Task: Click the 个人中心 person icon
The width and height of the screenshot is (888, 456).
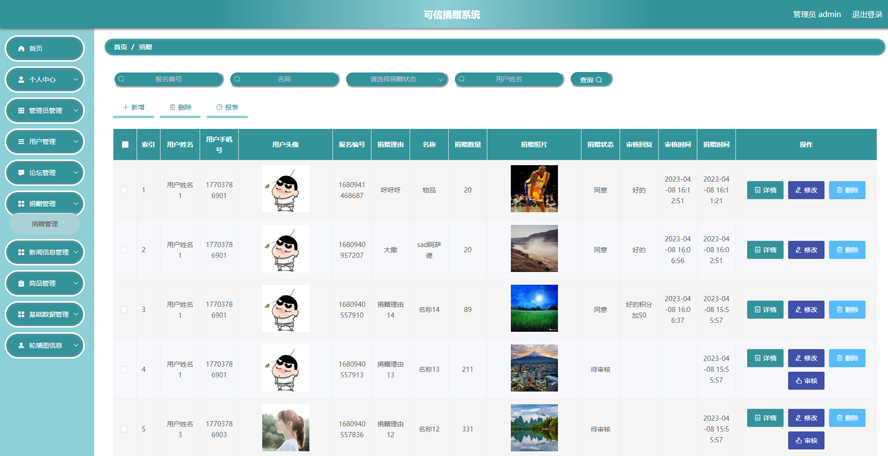Action: click(22, 80)
